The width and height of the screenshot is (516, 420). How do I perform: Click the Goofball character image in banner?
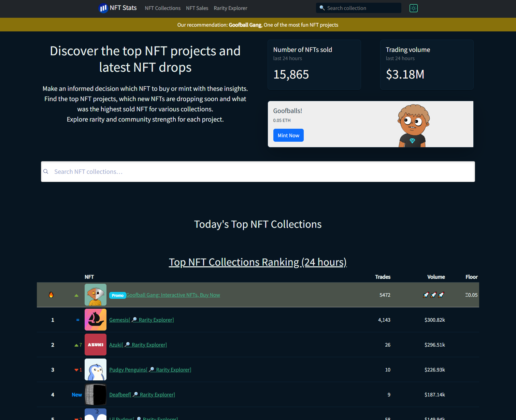[x=413, y=126]
